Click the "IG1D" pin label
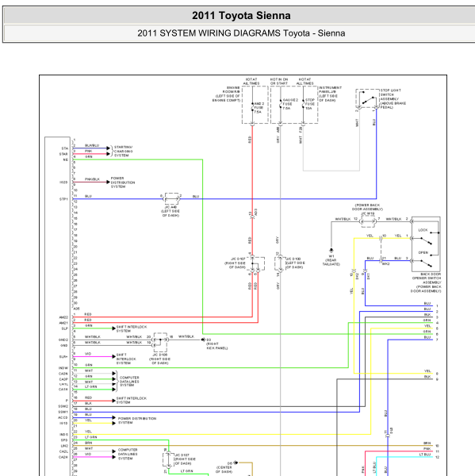The image size is (475, 476). (63, 423)
